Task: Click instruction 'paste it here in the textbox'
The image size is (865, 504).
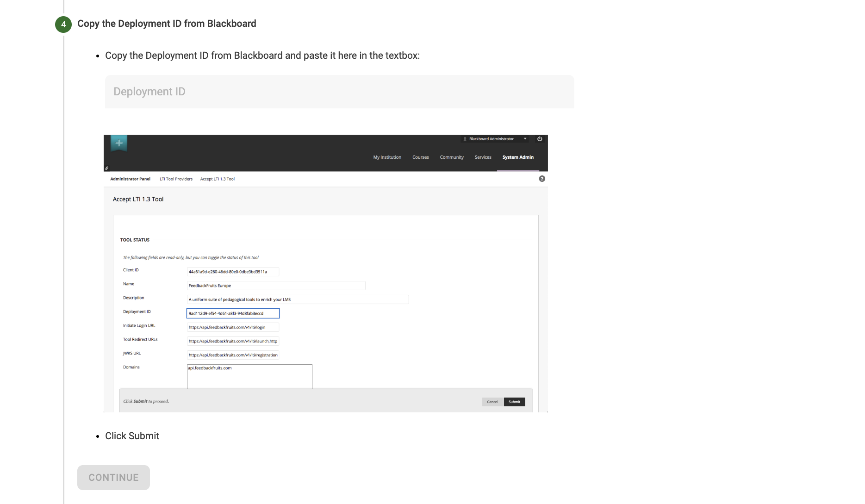Action: pyautogui.click(x=361, y=56)
